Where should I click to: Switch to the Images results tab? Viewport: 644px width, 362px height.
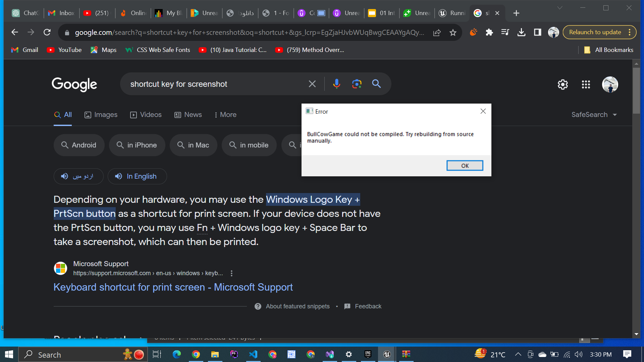(101, 115)
